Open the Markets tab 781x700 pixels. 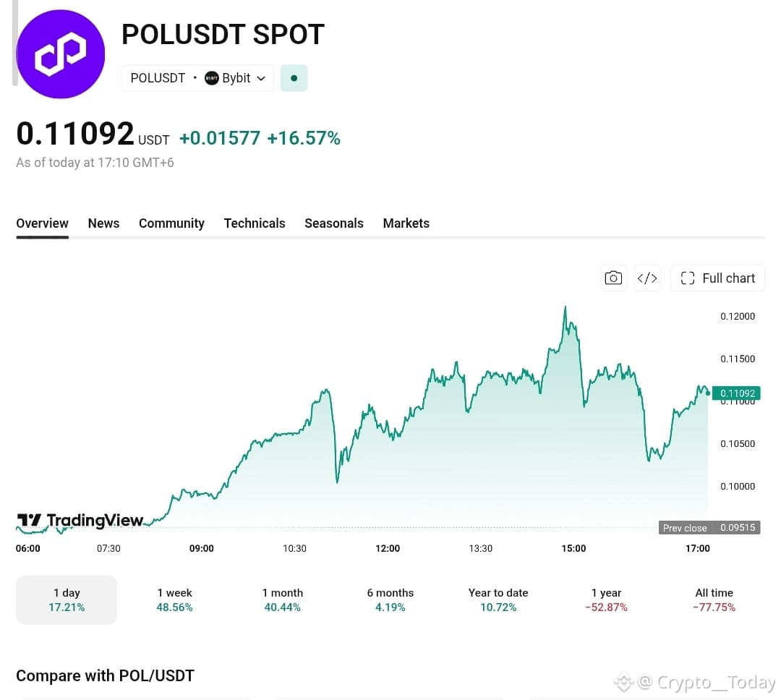(406, 223)
